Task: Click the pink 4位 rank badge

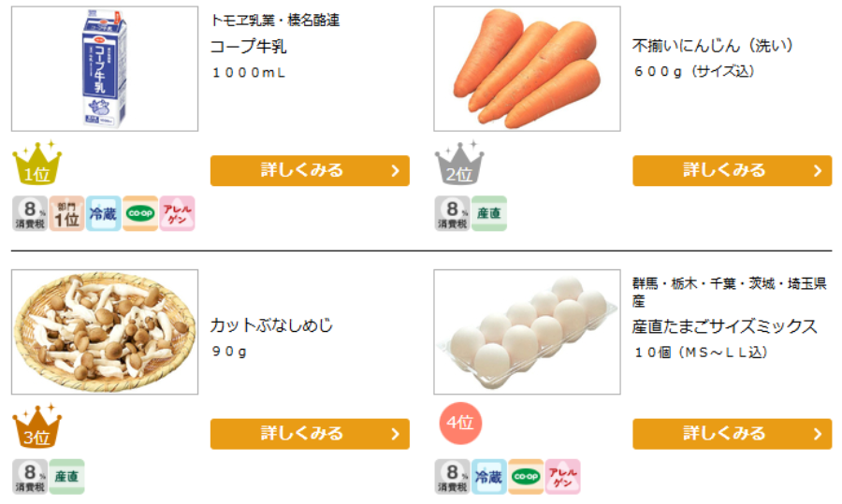Action: [x=459, y=423]
